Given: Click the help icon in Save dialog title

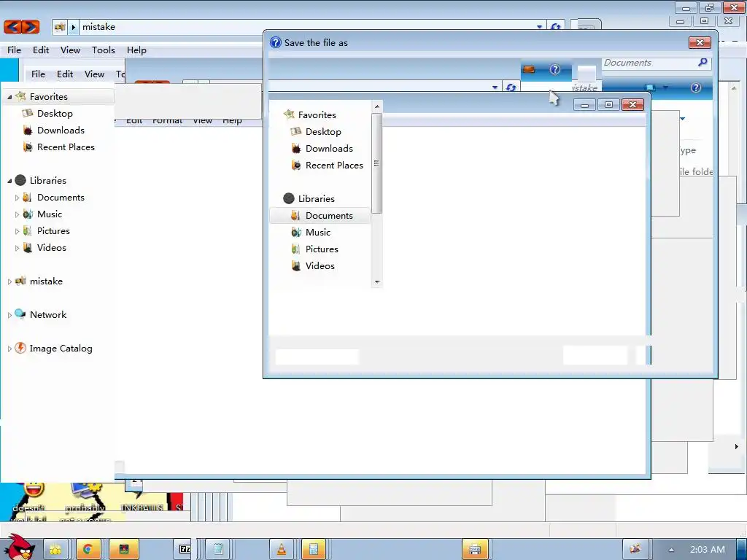Looking at the screenshot, I should (x=275, y=42).
